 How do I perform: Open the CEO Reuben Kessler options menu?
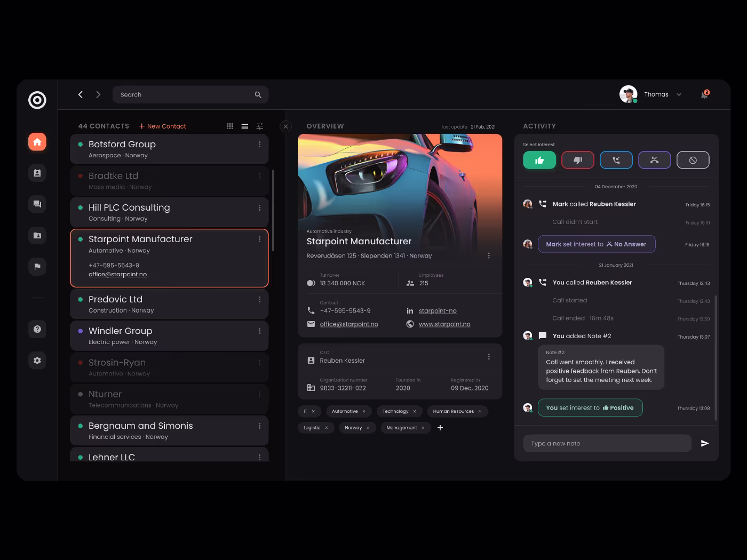[489, 357]
